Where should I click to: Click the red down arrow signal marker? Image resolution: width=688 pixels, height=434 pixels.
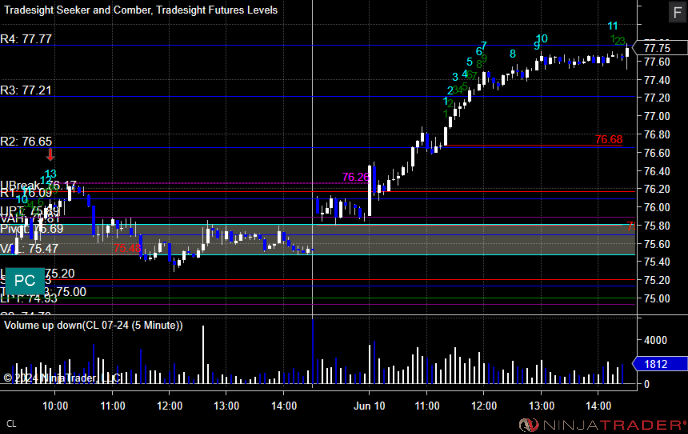point(50,155)
